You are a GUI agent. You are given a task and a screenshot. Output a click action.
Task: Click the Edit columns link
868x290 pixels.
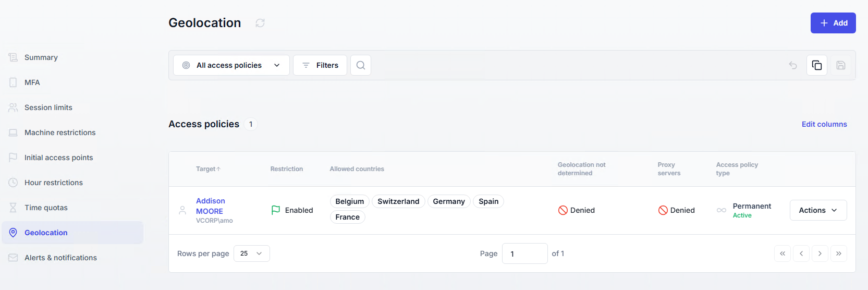[x=824, y=124]
